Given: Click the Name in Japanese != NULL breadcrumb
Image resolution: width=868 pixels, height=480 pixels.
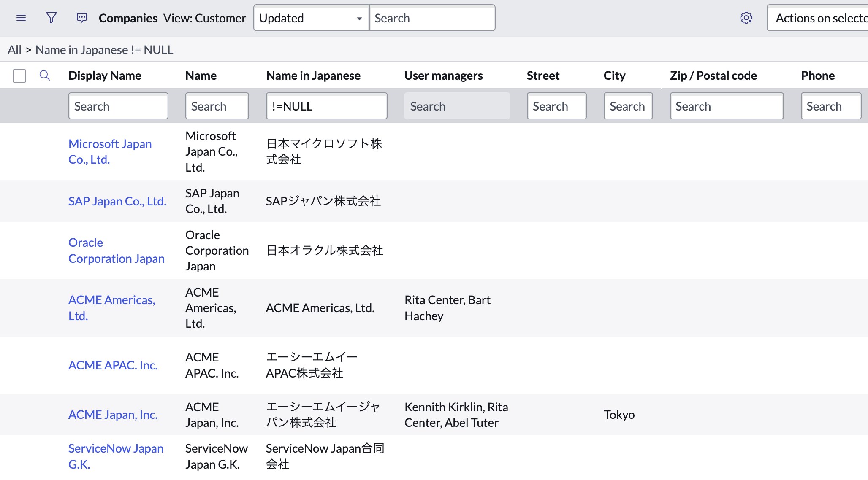Looking at the screenshot, I should (x=104, y=49).
